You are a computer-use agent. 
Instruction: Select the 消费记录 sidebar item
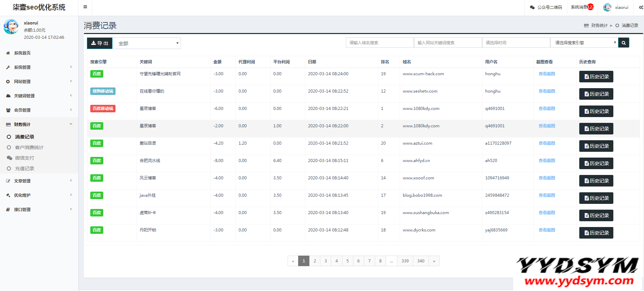tap(25, 137)
